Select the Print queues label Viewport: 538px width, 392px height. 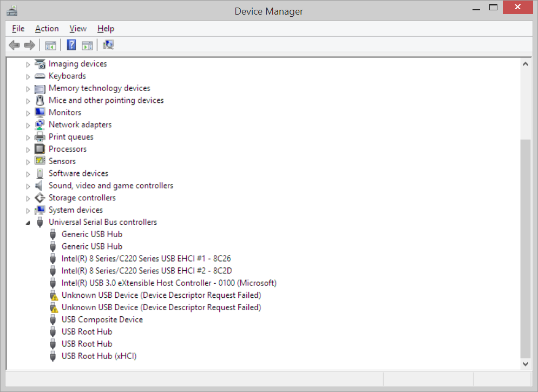point(71,137)
